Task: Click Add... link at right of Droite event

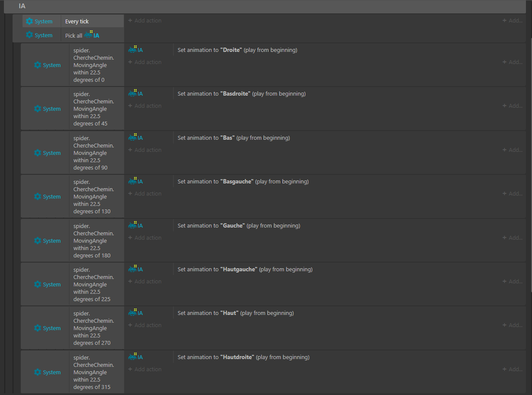Action: pyautogui.click(x=512, y=62)
